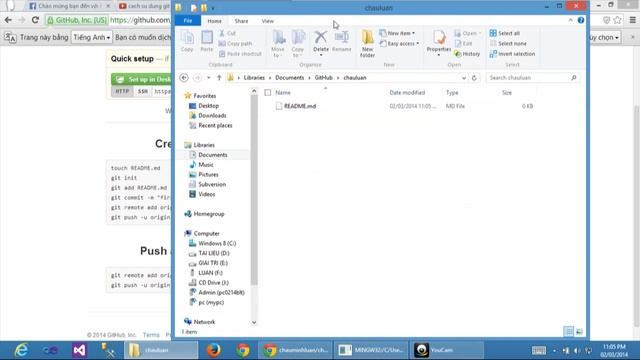Switch to Details view icon in the status bar
Screen dimensions: 640x360
569,331
